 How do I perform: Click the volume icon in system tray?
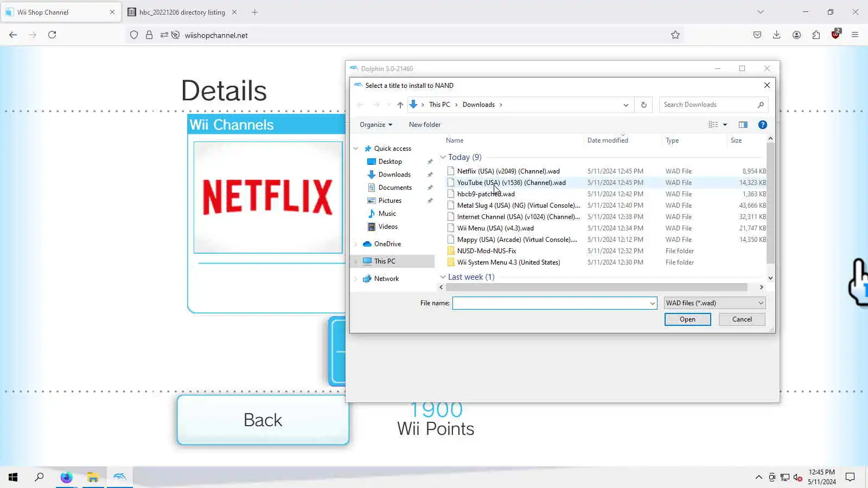[797, 477]
